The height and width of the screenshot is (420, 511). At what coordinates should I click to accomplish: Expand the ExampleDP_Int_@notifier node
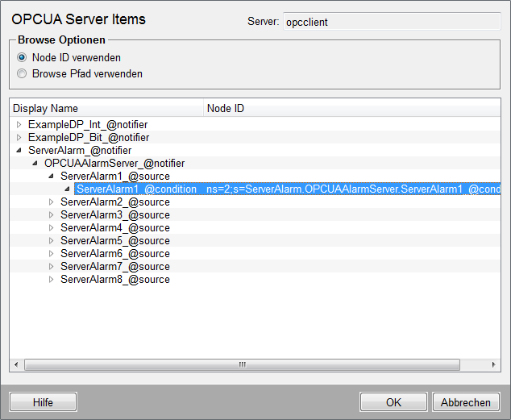19,124
